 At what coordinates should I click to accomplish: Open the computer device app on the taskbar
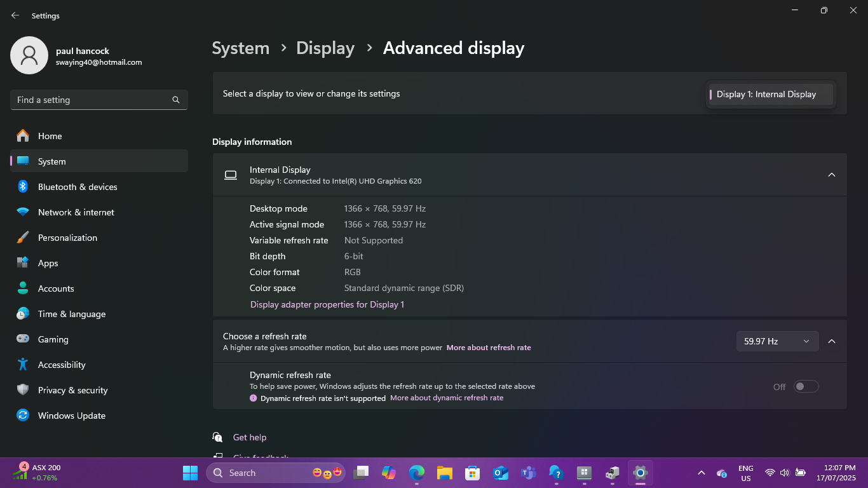[x=612, y=473]
